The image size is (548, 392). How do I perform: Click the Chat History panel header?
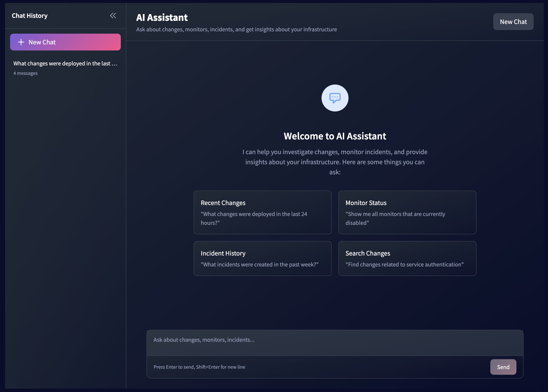point(29,15)
